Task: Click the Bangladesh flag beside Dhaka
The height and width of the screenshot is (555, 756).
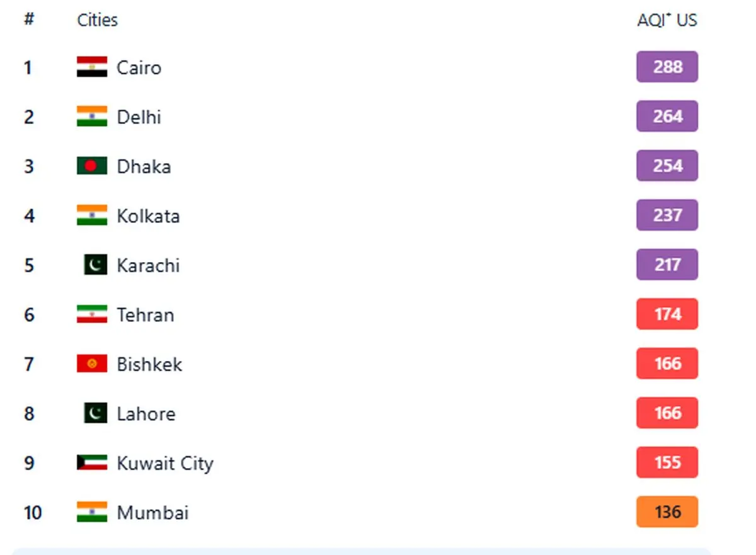Action: 92,166
